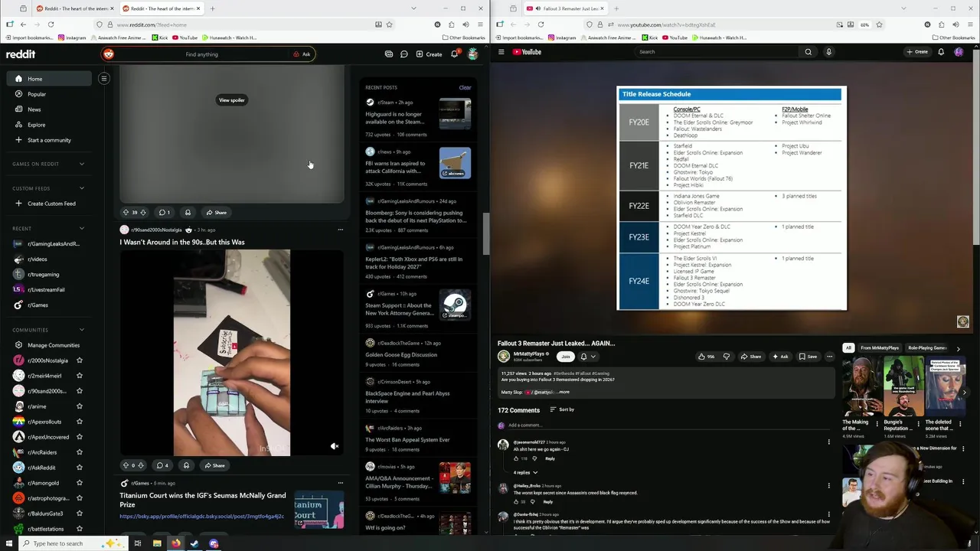Expand video description with ...more
The width and height of the screenshot is (980, 551).
click(x=563, y=392)
